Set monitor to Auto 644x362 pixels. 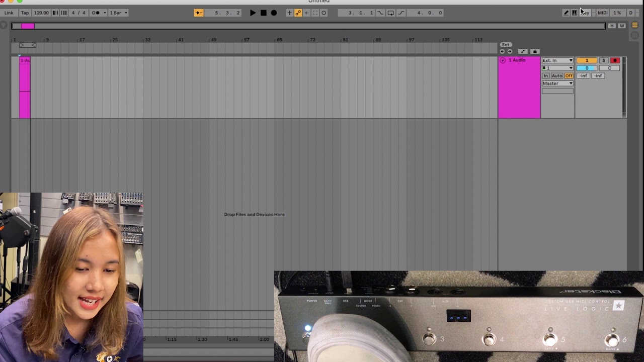(557, 75)
